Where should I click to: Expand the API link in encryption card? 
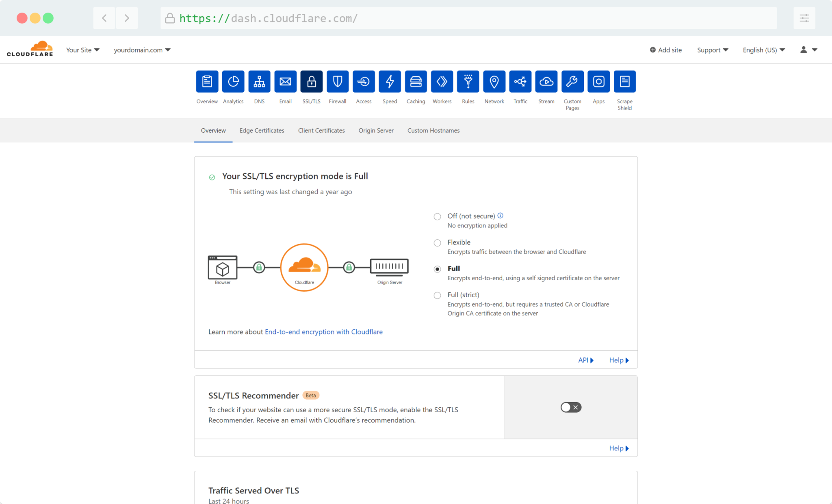[586, 360]
